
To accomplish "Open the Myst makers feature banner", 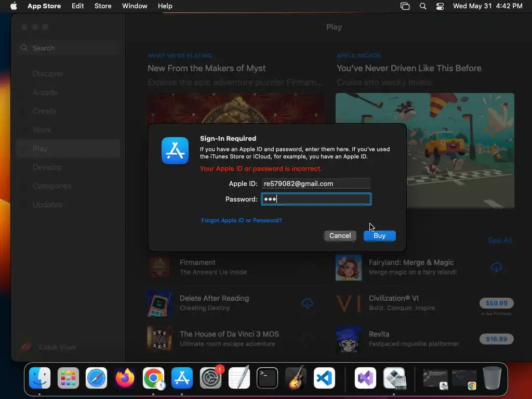I will (x=236, y=109).
